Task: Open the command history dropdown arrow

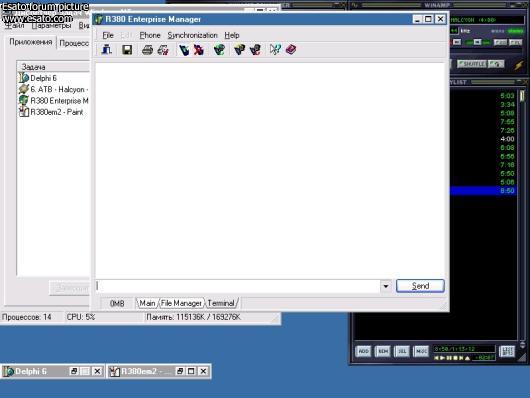Action: click(386, 286)
